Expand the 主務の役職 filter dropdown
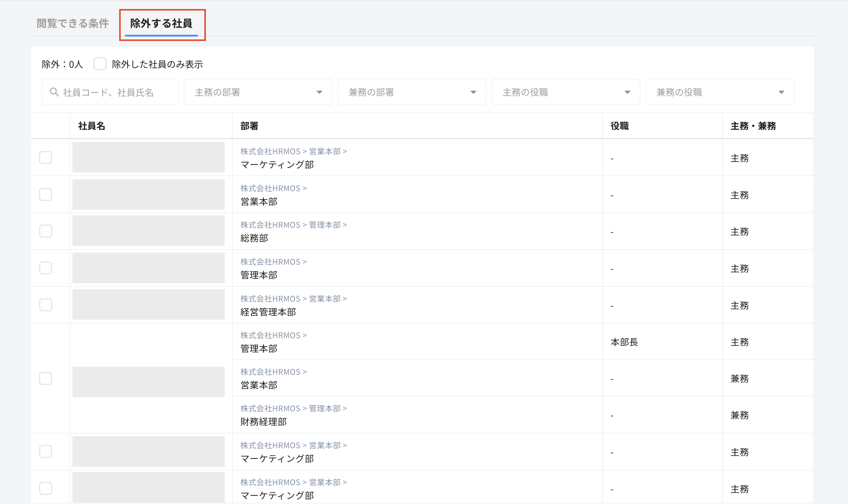The height and width of the screenshot is (504, 848). pos(565,92)
